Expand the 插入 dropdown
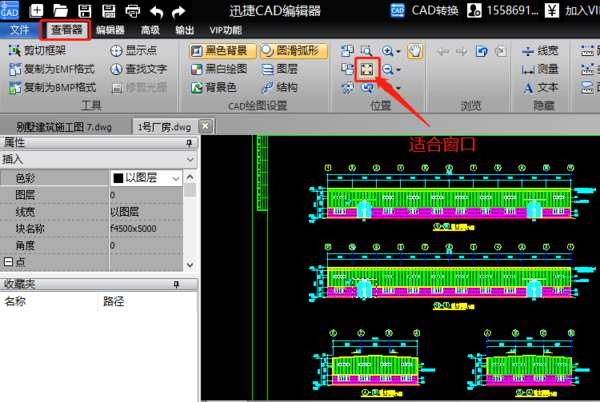 (x=190, y=159)
